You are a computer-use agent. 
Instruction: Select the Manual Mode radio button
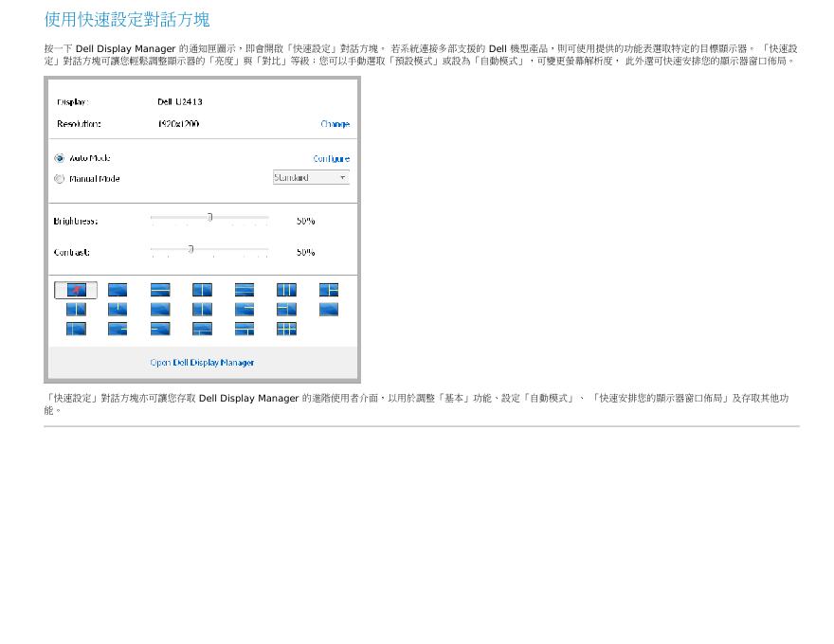pos(60,179)
